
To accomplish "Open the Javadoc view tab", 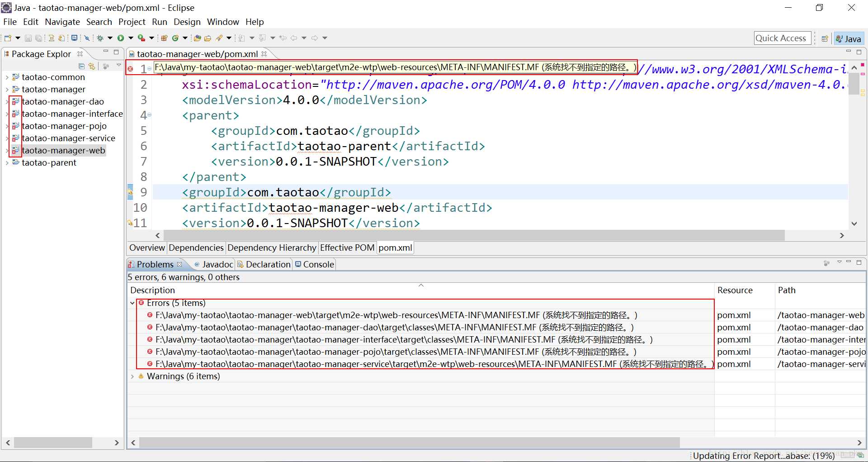I will coord(214,264).
